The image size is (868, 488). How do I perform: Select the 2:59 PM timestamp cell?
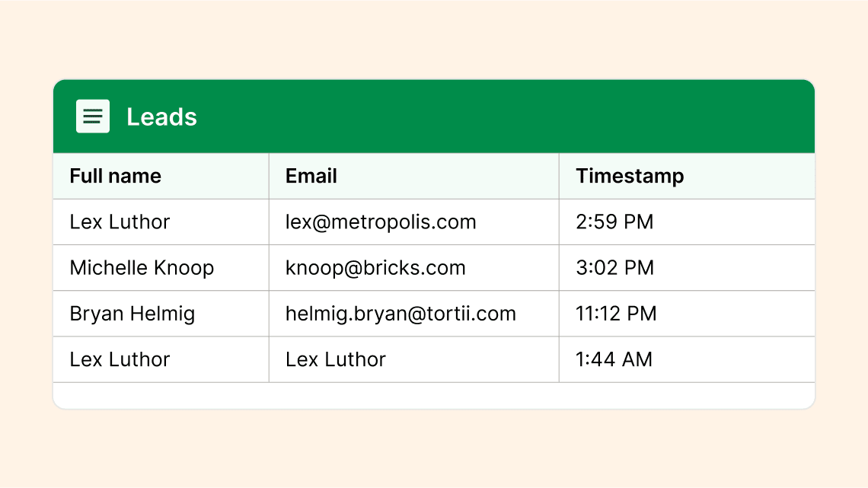click(687, 222)
